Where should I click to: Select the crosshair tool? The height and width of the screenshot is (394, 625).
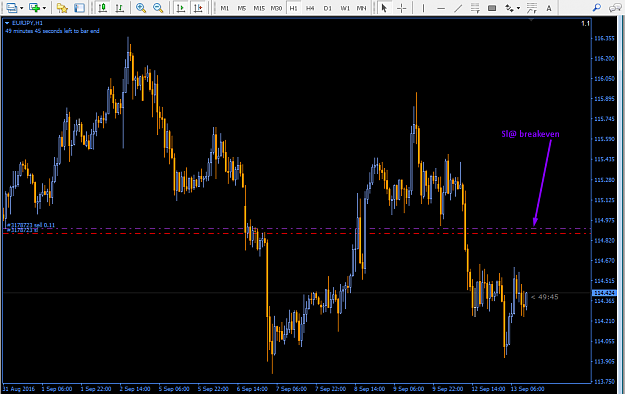(401, 8)
